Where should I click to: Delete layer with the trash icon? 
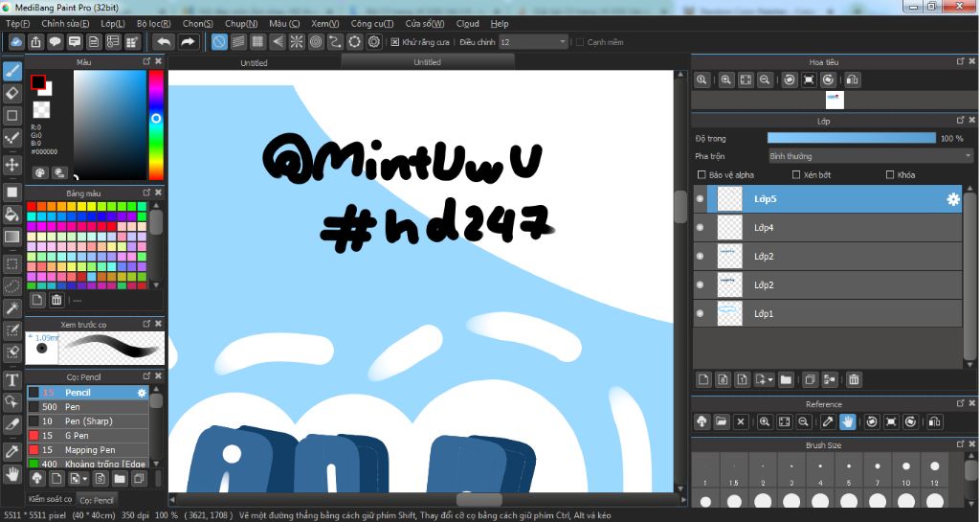pyautogui.click(x=854, y=379)
